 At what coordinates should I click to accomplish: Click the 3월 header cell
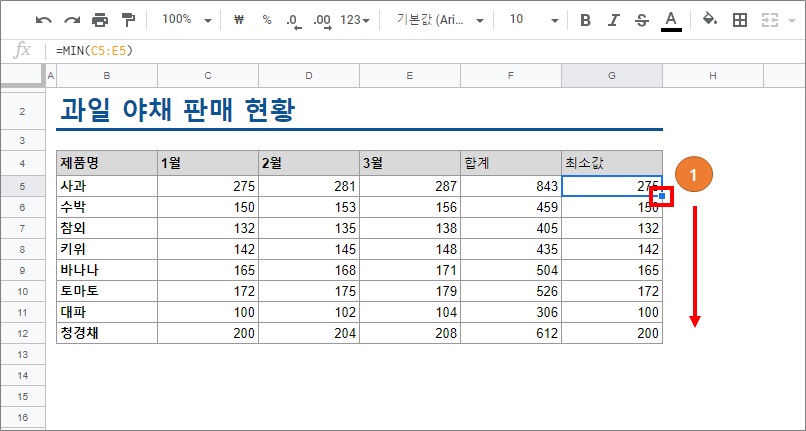410,164
